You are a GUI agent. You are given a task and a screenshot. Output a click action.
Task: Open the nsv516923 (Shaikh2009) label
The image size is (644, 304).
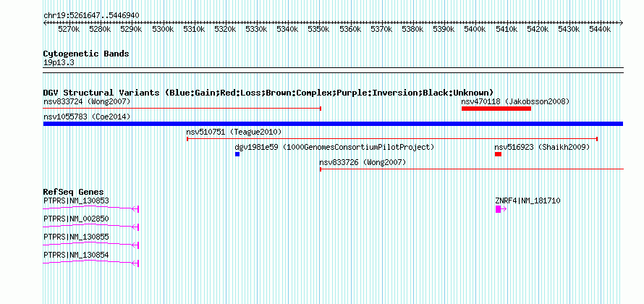(542, 147)
